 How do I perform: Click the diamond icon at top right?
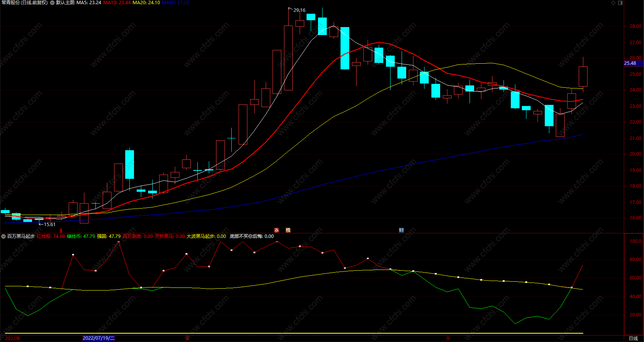coord(613,3)
